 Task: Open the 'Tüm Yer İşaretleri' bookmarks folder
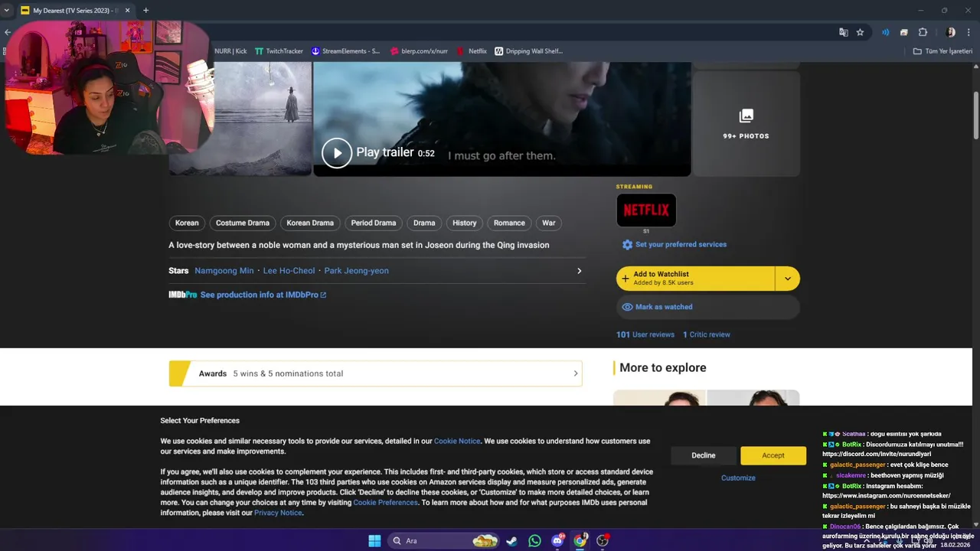(x=942, y=51)
